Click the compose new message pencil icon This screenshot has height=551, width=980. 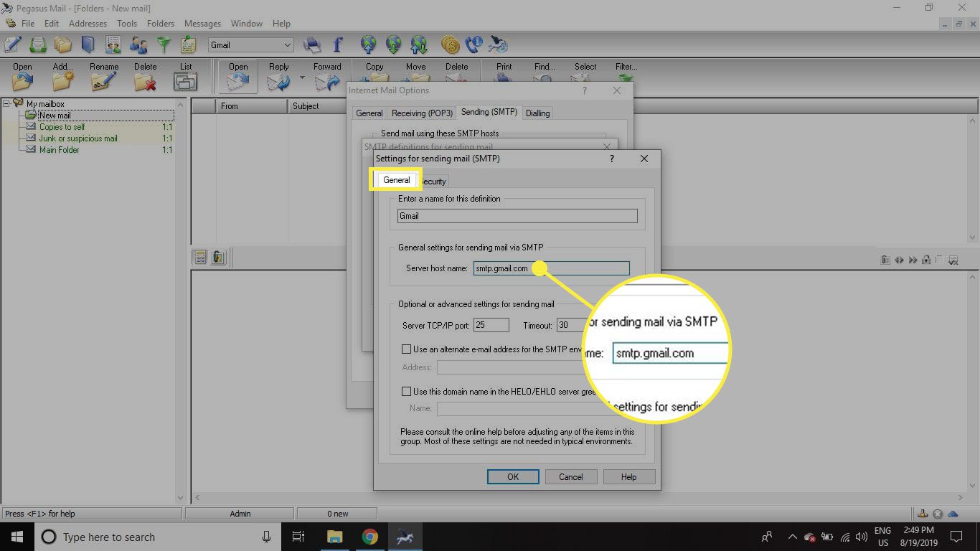point(12,44)
